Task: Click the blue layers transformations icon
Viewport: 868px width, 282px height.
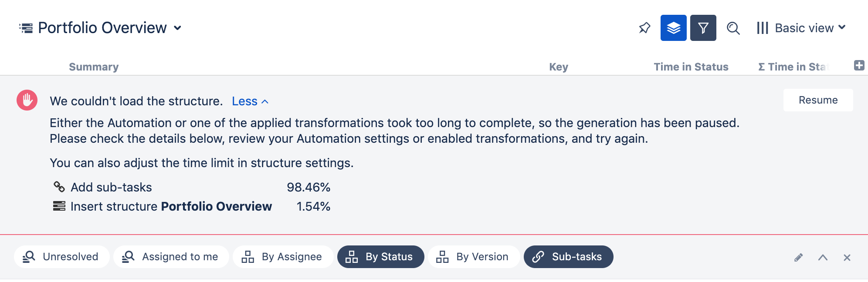Action: (x=673, y=28)
